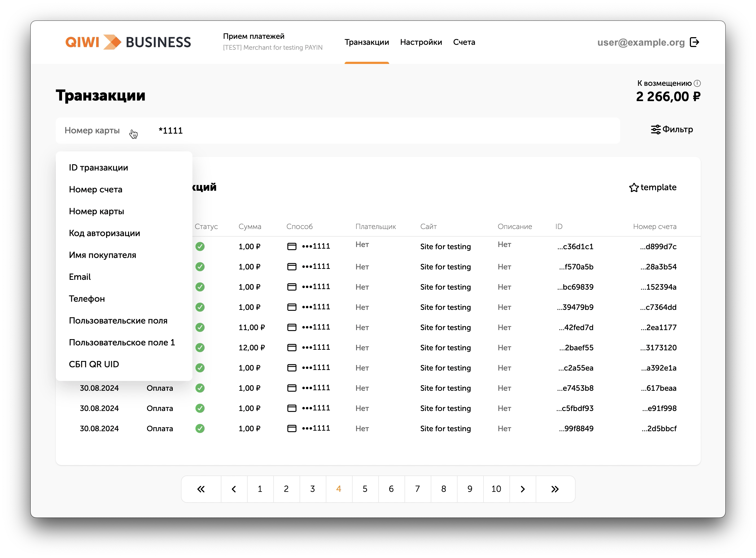Select СБП QR UID option in dropdown
Screen dimensions: 756x558
coord(94,364)
